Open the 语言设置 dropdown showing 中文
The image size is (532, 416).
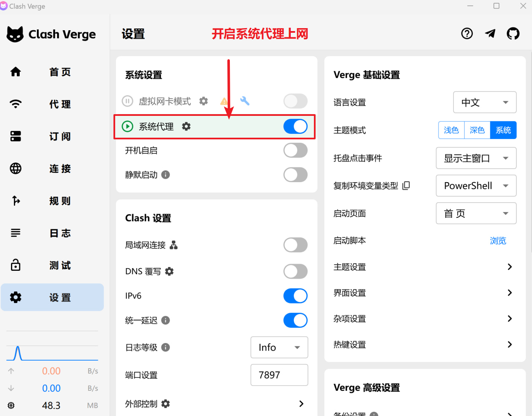485,102
